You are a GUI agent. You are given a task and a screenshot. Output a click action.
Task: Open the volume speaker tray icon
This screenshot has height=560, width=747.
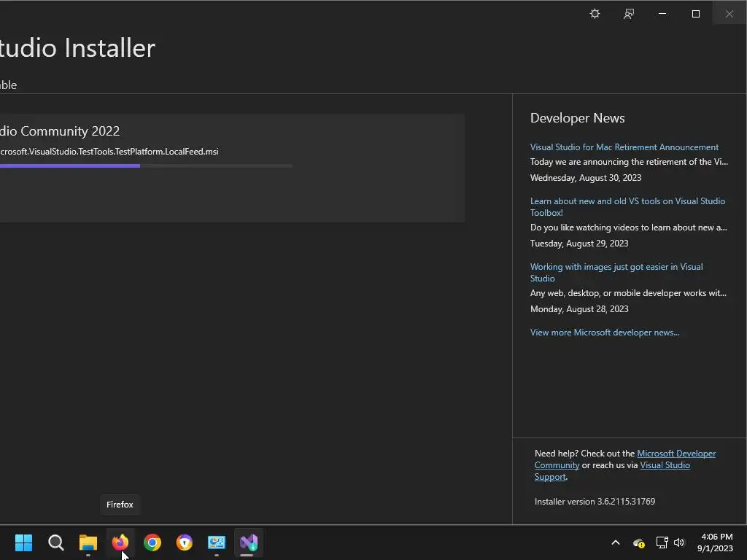679,542
